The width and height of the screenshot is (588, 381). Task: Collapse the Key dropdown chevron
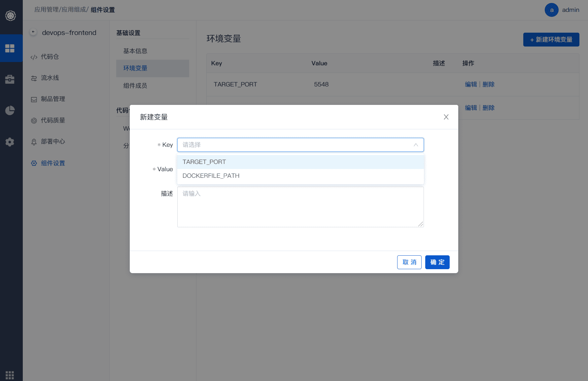tap(416, 145)
